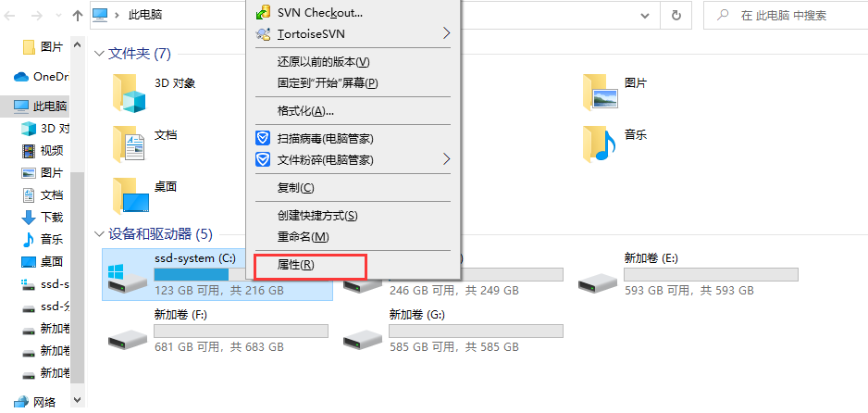The image size is (868, 413).
Task: Collapse the 设备和驱动器 (5) section
Action: [x=99, y=234]
